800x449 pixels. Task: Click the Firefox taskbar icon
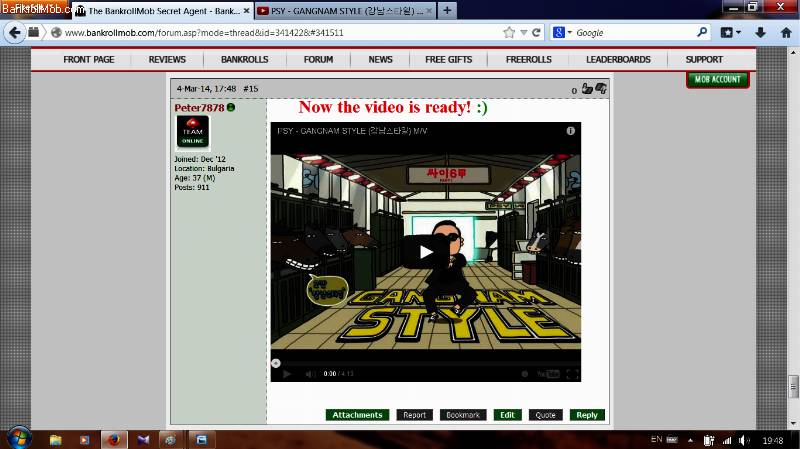pyautogui.click(x=114, y=439)
